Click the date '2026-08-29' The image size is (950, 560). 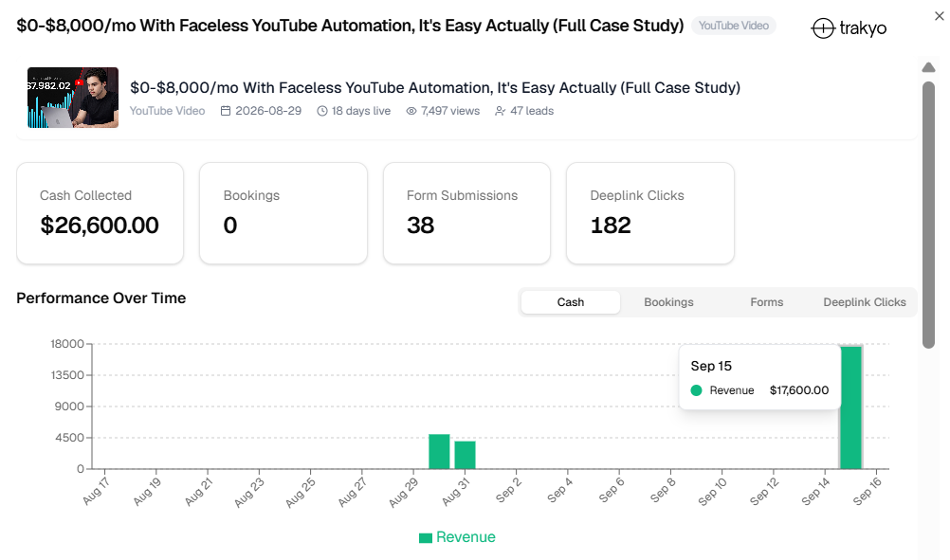268,111
